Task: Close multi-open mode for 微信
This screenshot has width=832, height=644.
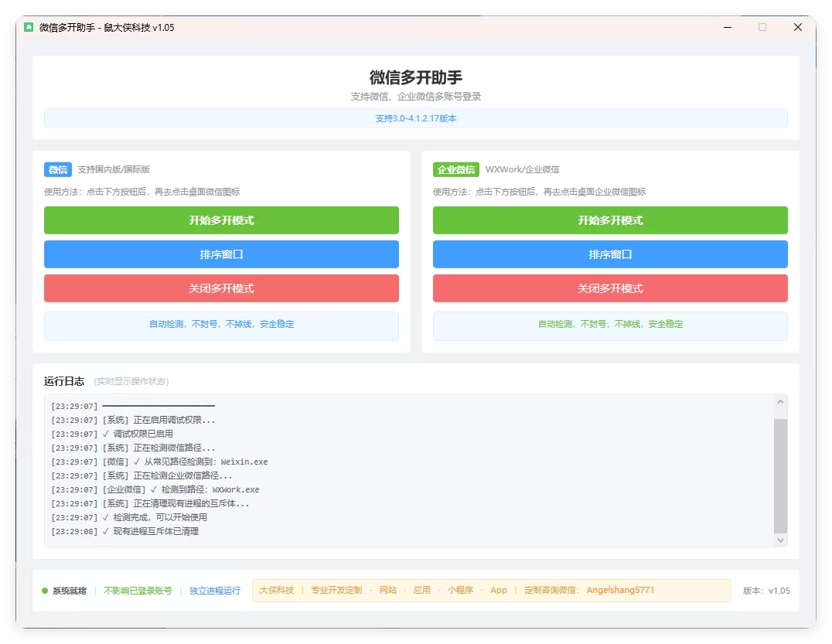Action: 221,288
